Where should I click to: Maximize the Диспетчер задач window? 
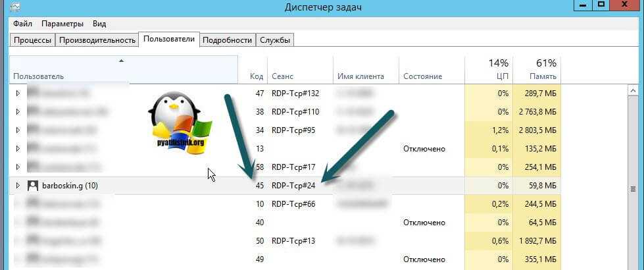(601, 4)
